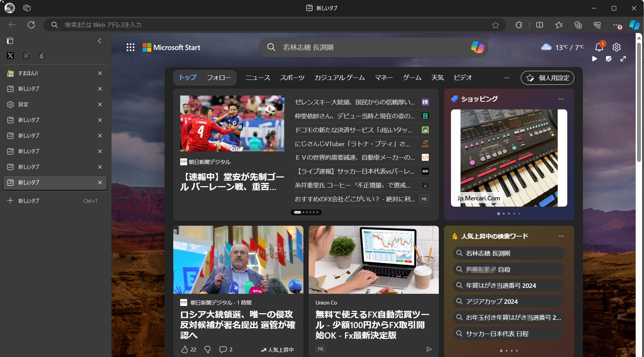The image size is (644, 357).
Task: Open the Edge profile avatar
Action: (x=10, y=8)
